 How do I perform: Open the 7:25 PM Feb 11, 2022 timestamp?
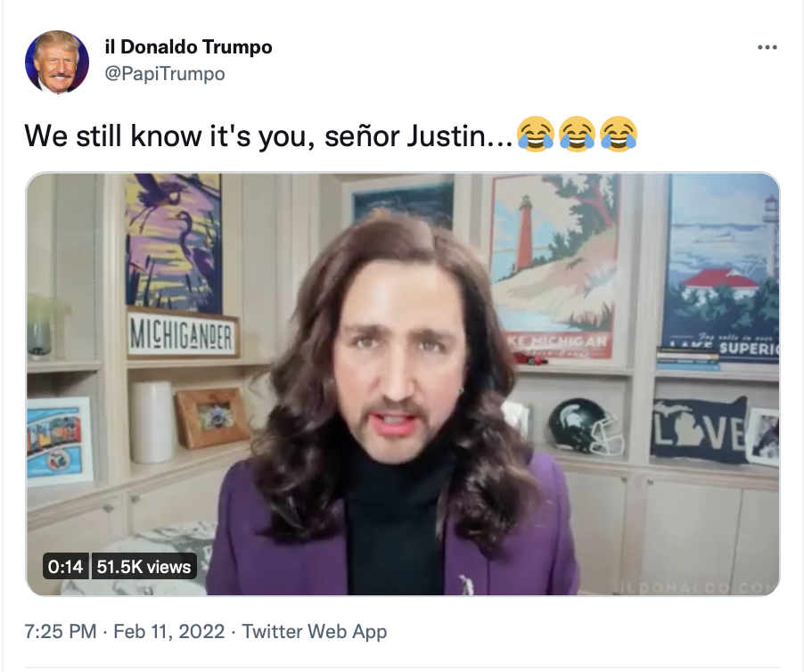125,631
